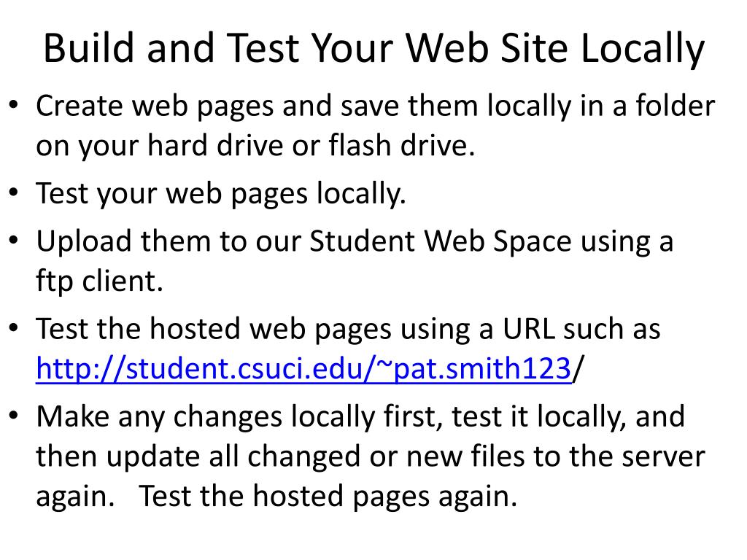Place cursor in 'Create web pages and save' line
The height and width of the screenshot is (560, 747).
pos(376,106)
